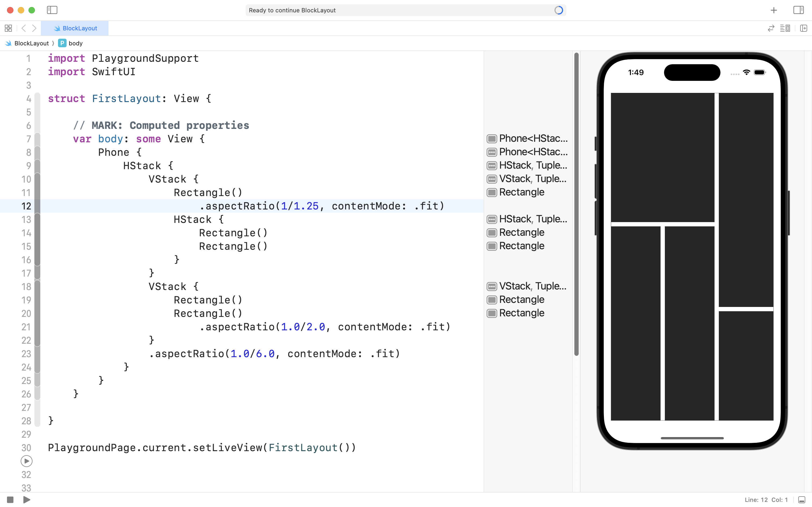The image size is (812, 507).
Task: Toggle the left navigator sidebar
Action: pyautogui.click(x=52, y=10)
